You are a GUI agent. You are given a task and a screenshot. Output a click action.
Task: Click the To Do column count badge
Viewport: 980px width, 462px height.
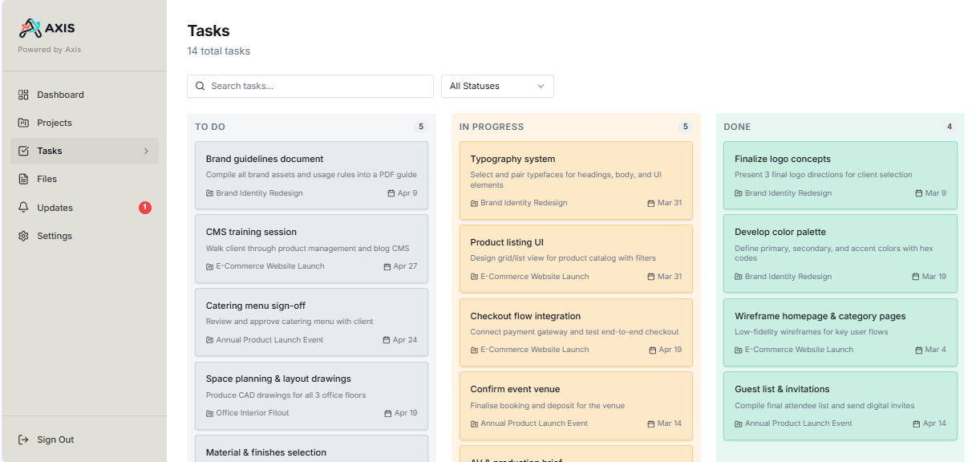tap(420, 127)
